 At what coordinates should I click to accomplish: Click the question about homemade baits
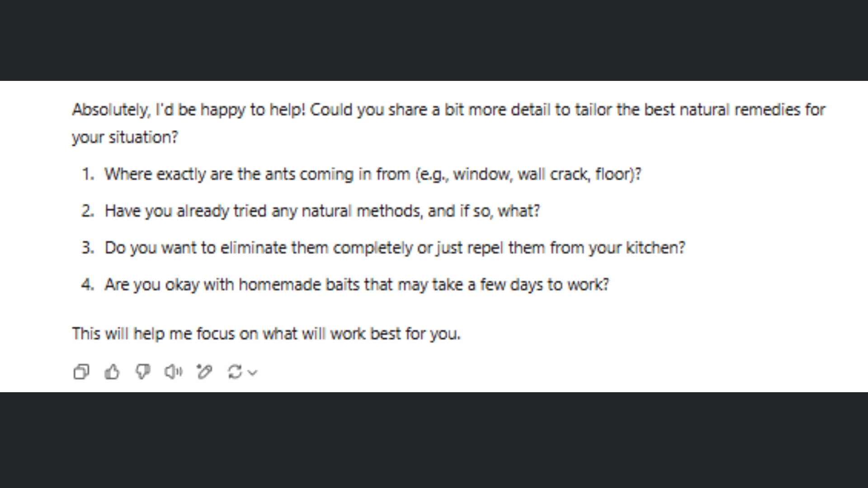point(357,285)
